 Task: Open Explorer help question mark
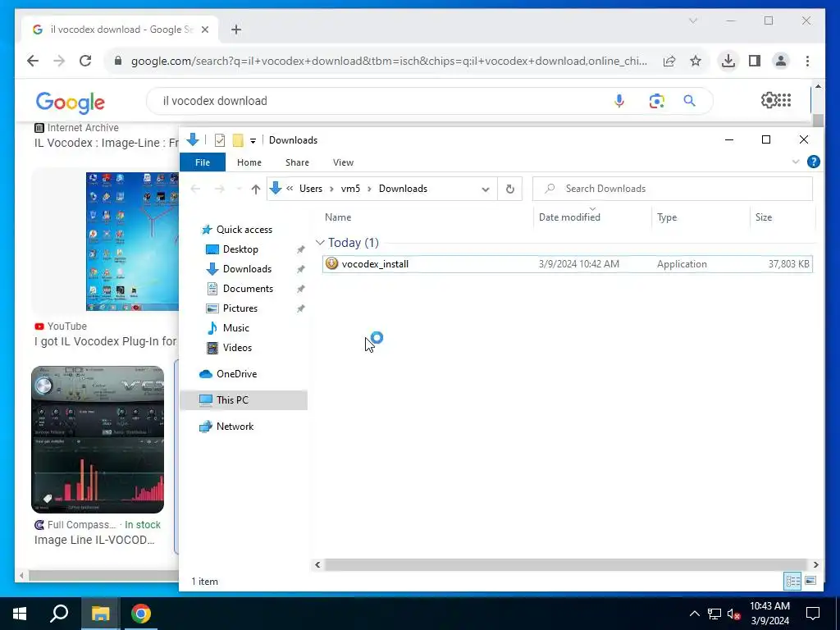click(813, 162)
